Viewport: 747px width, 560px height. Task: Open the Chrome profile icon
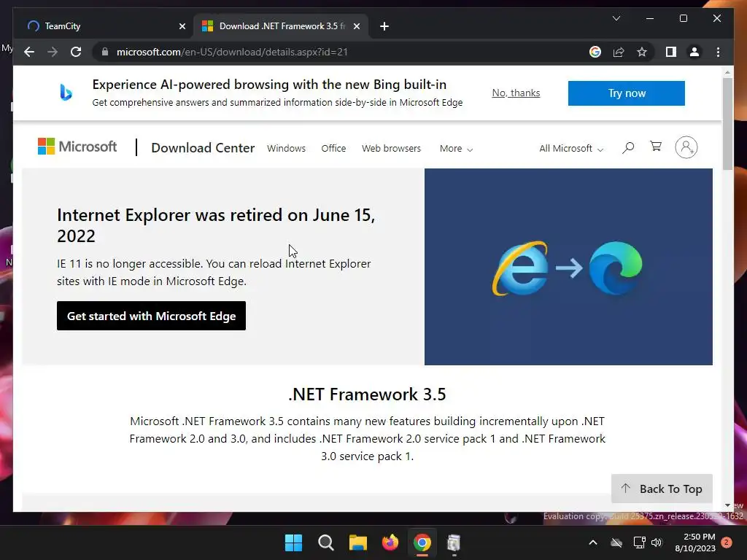[694, 52]
